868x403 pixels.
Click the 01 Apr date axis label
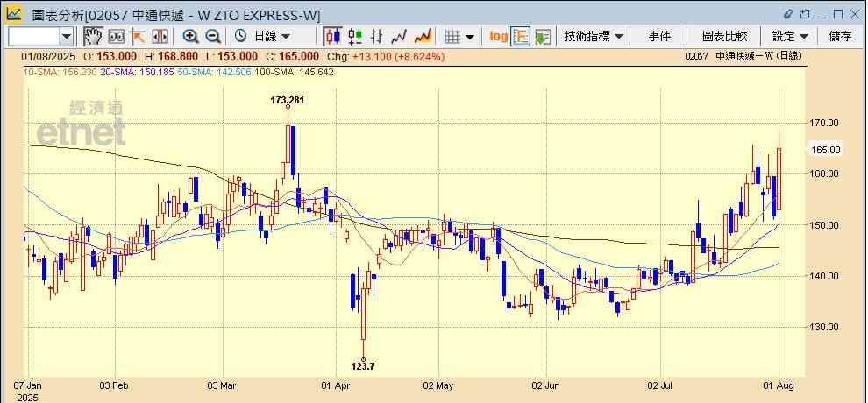(336, 385)
